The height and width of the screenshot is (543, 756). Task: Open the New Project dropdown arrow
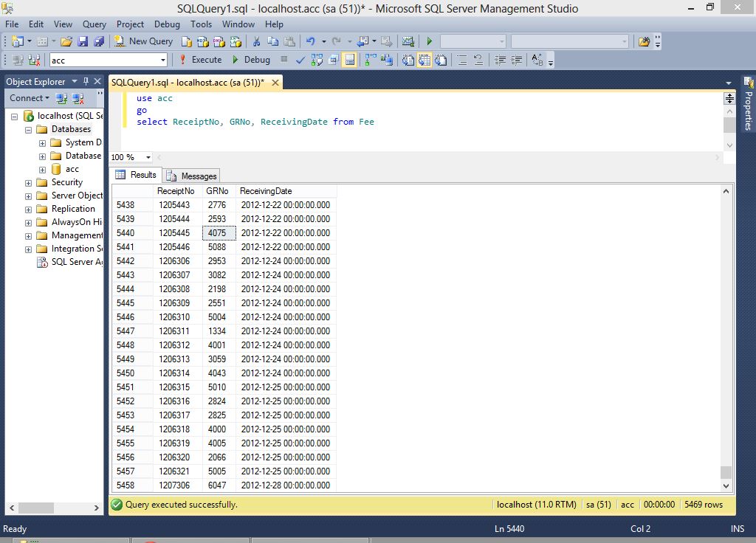pos(30,42)
